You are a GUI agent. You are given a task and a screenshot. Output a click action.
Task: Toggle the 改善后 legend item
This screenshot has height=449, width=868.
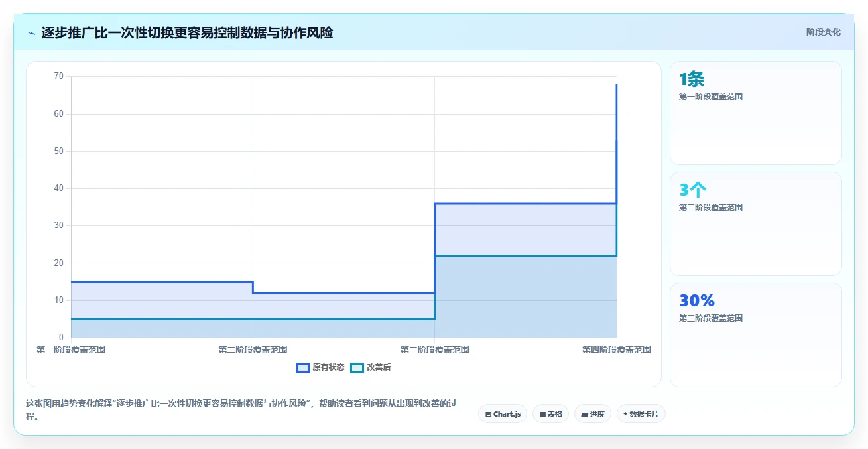(x=371, y=367)
